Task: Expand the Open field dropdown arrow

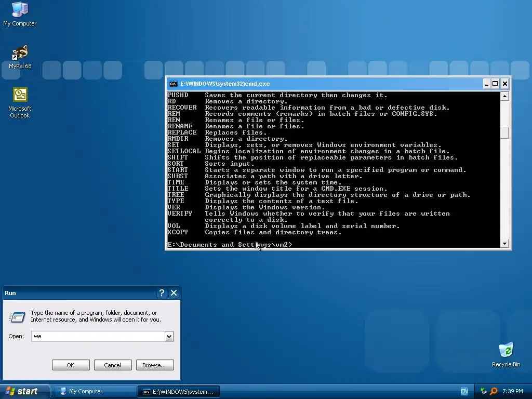Action: pyautogui.click(x=169, y=336)
